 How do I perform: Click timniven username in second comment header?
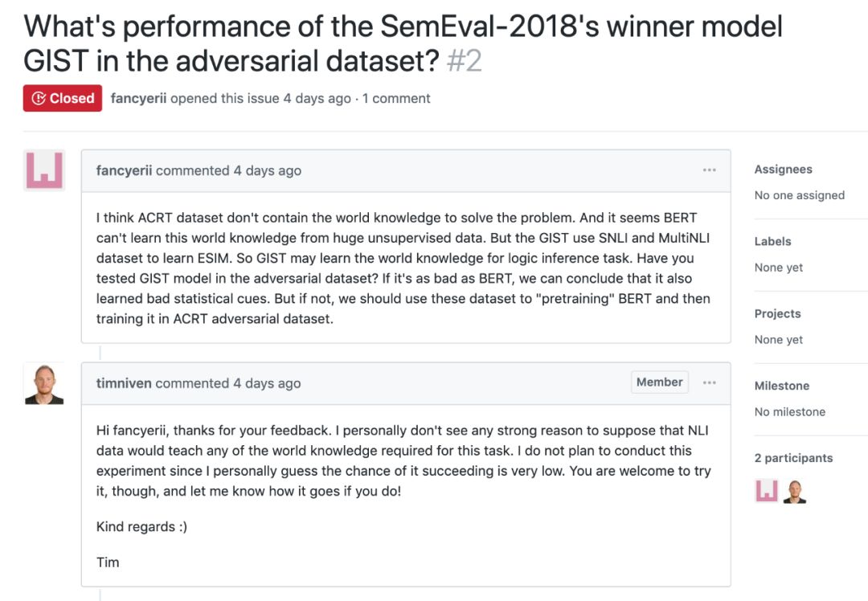[x=124, y=383]
